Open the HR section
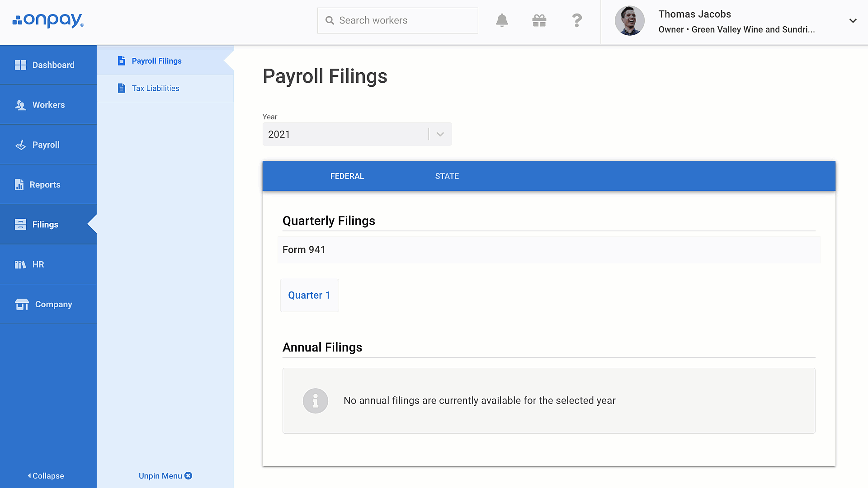Screen dimensions: 868x488 point(48,264)
